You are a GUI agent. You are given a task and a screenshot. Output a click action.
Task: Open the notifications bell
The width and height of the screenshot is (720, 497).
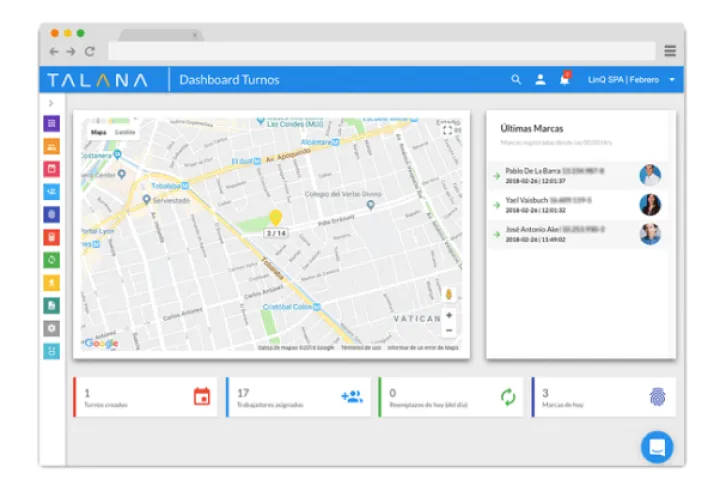[564, 80]
